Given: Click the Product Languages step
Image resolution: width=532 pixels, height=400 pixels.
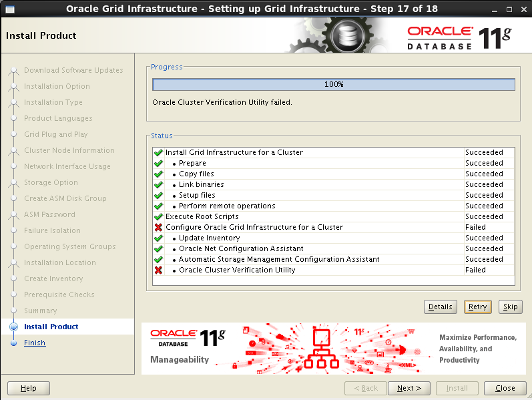Looking at the screenshot, I should tap(58, 118).
